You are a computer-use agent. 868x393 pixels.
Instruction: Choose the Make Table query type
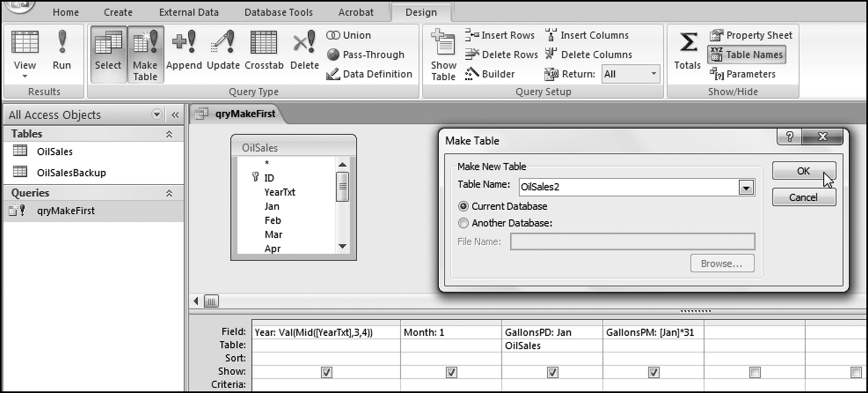click(145, 54)
